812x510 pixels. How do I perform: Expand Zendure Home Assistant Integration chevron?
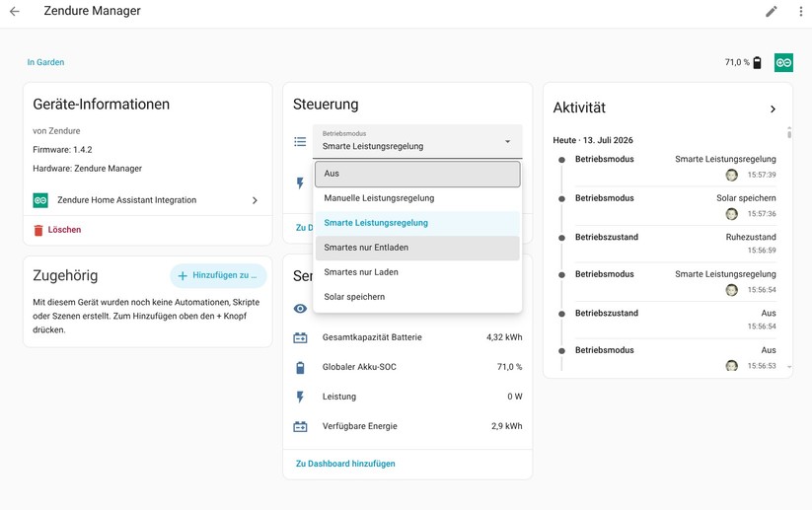click(255, 200)
